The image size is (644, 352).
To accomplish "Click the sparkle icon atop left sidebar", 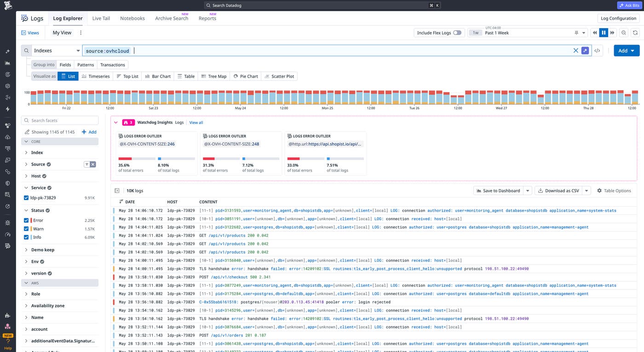I will (7, 51).
